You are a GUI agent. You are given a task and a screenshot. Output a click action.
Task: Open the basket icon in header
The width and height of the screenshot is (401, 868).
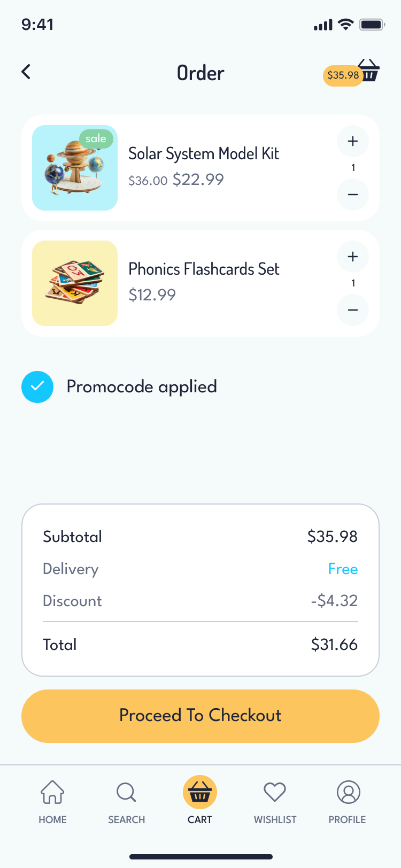tap(369, 71)
